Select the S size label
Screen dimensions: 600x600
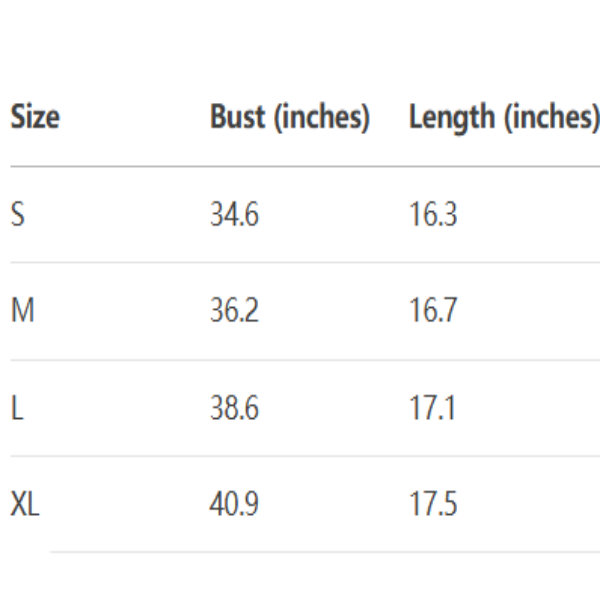[16, 215]
